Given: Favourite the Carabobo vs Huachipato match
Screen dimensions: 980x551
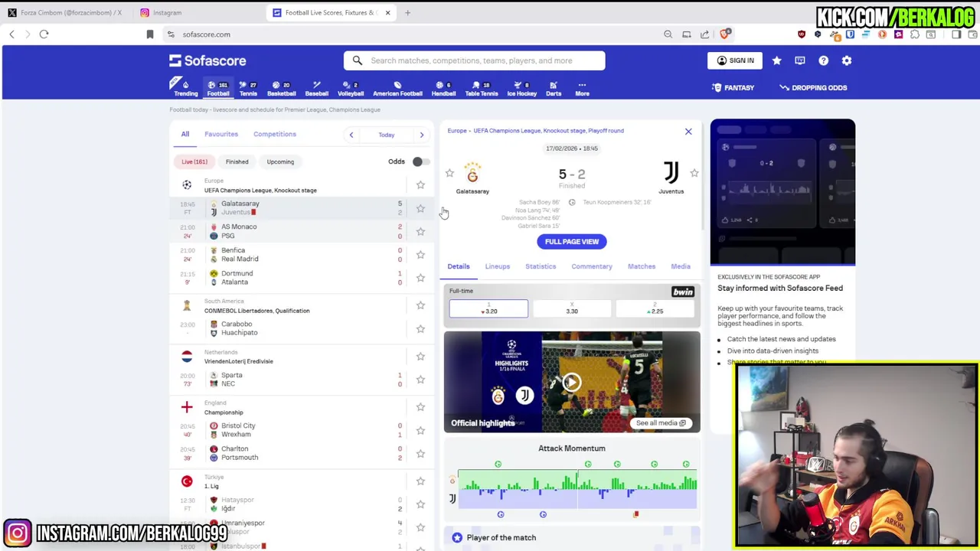Looking at the screenshot, I should pyautogui.click(x=420, y=328).
